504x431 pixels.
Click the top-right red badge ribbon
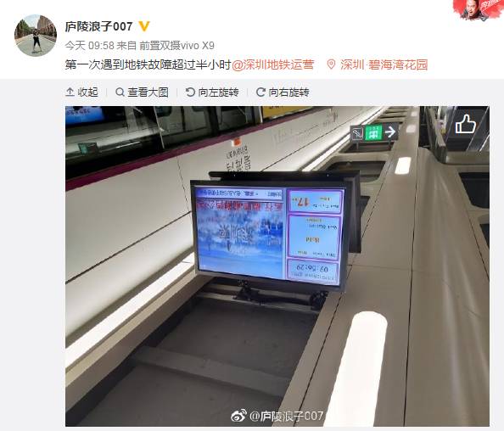coord(479,10)
